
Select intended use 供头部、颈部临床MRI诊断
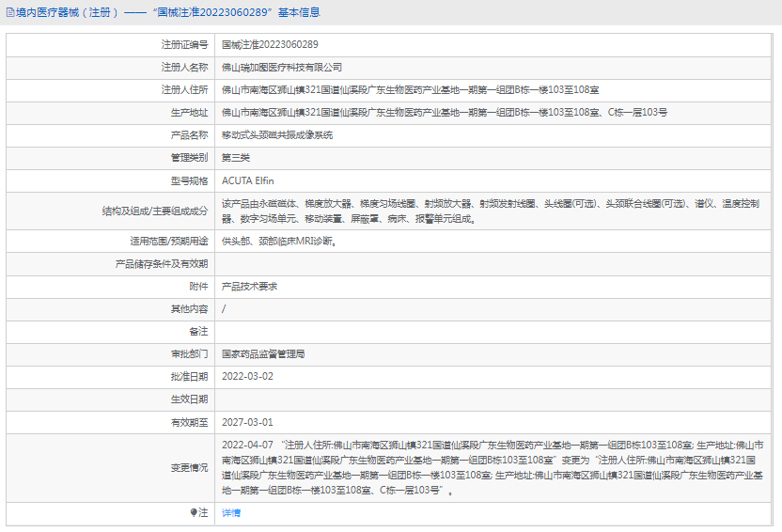[x=279, y=242]
